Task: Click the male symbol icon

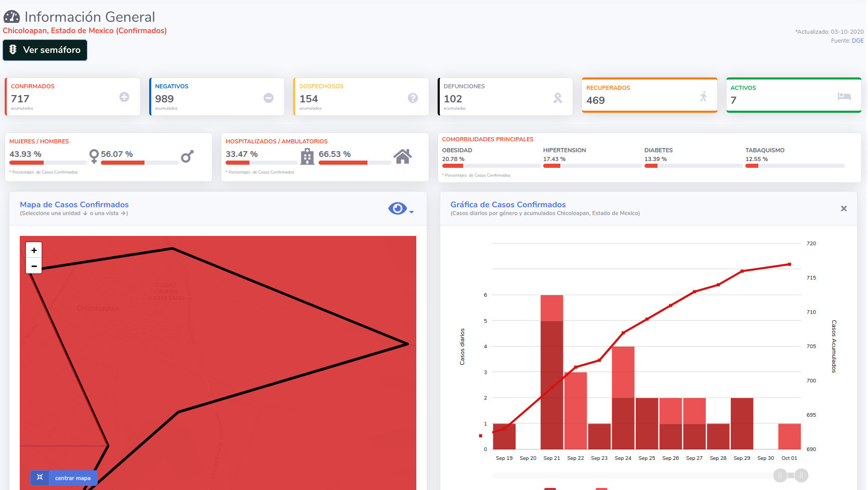Action: pyautogui.click(x=187, y=156)
